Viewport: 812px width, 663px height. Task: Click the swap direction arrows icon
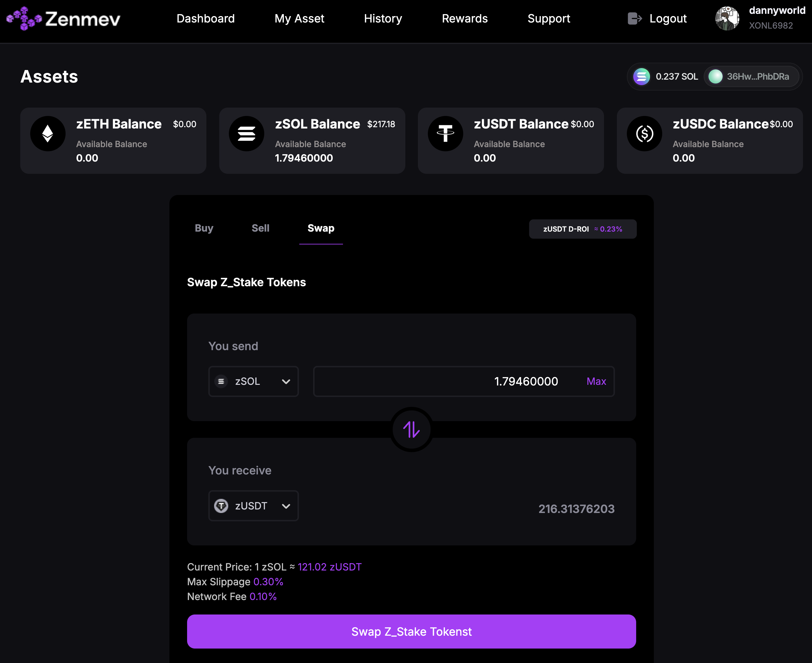pos(411,429)
